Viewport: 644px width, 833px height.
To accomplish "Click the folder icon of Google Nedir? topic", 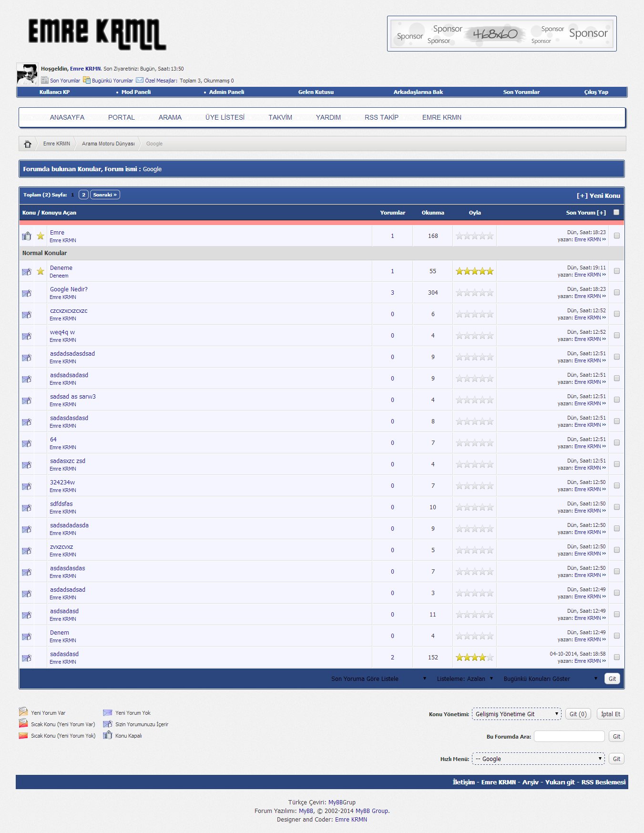I will pos(27,293).
